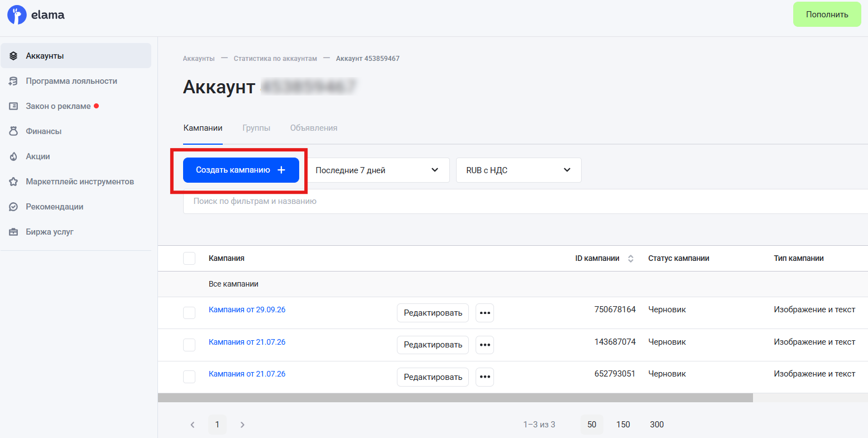Click the Закон о рекламе sidebar icon
This screenshot has height=438, width=868.
pos(14,106)
